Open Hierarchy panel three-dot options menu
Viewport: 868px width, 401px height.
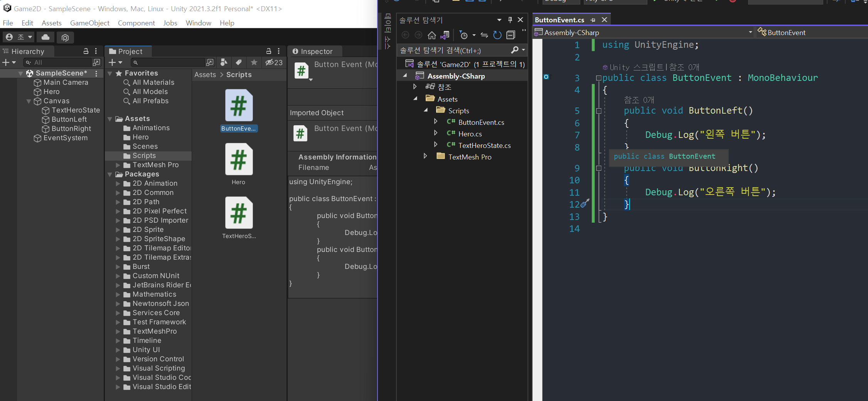click(96, 51)
